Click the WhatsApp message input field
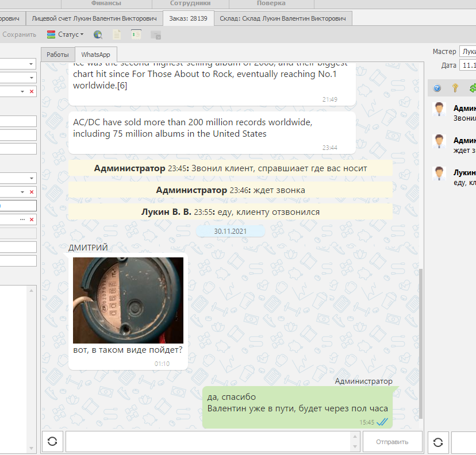The image size is (476, 455). pyautogui.click(x=209, y=442)
